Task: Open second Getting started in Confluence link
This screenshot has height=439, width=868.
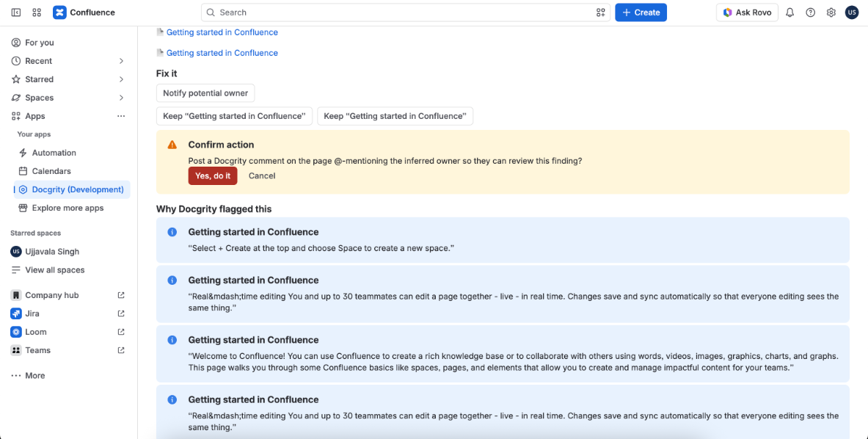Action: (222, 53)
